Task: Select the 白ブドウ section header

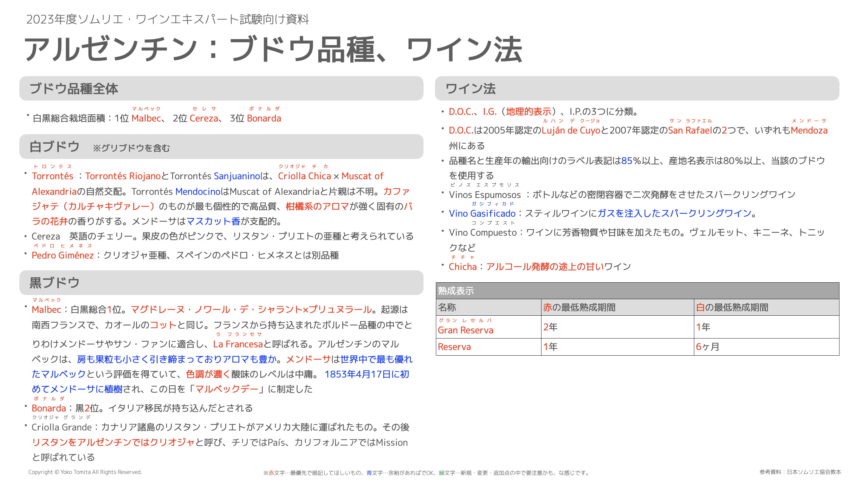Action: pyautogui.click(x=221, y=147)
